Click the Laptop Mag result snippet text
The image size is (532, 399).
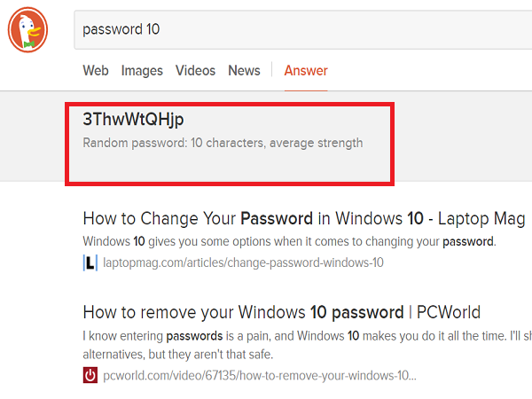(289, 241)
